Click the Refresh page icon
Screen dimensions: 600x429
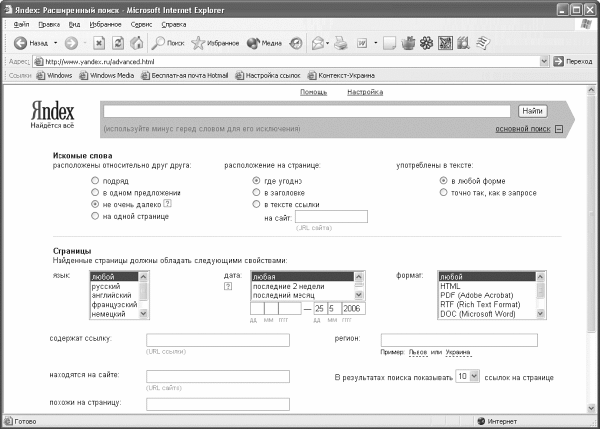tap(118, 43)
